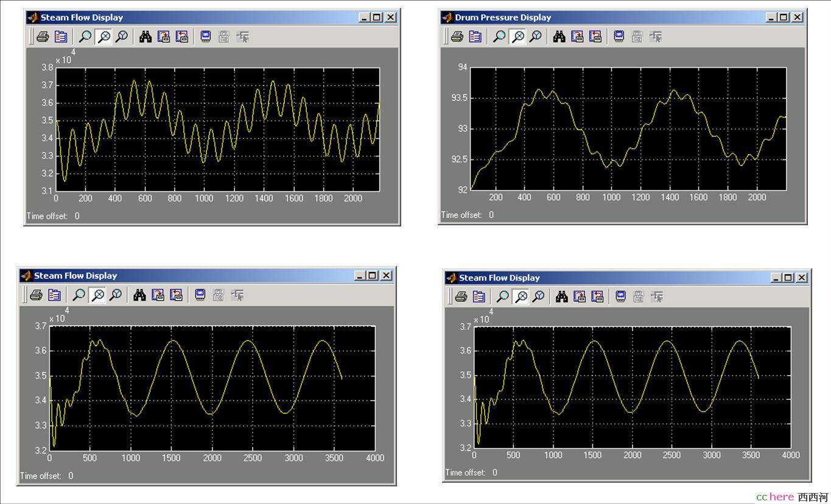
Task: Toggle Zoom X-axis in top-left Steam Flow scope
Action: (104, 37)
